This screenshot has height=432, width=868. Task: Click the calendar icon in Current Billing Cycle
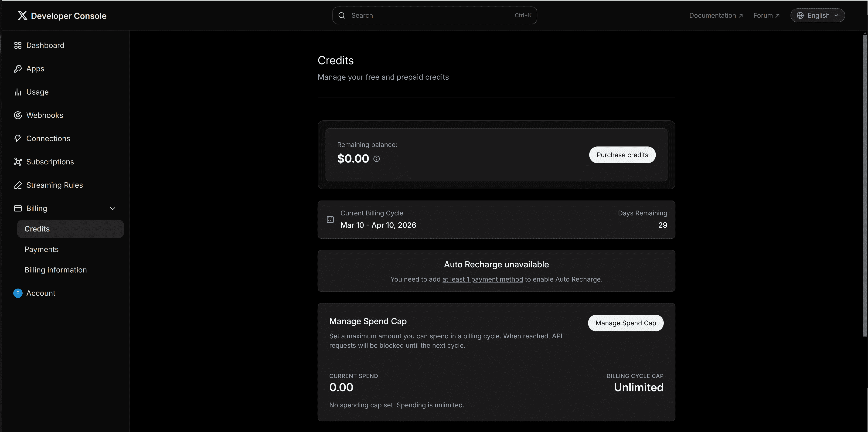point(330,219)
